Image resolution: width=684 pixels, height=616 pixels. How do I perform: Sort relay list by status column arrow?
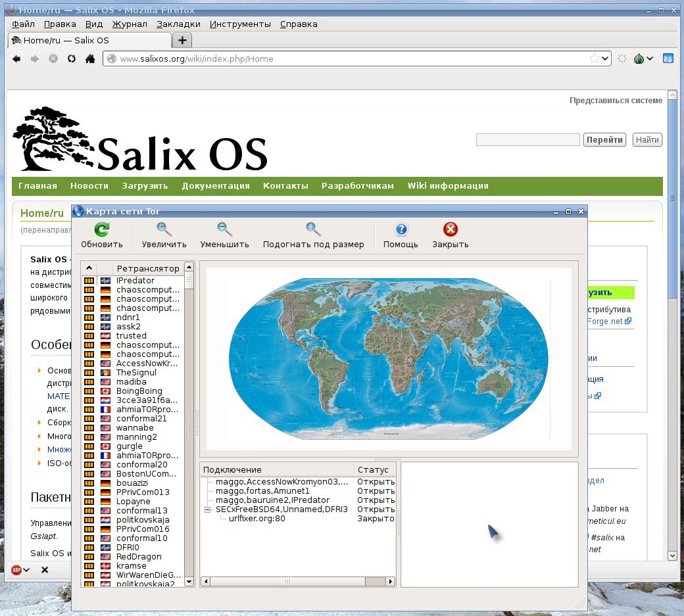89,268
